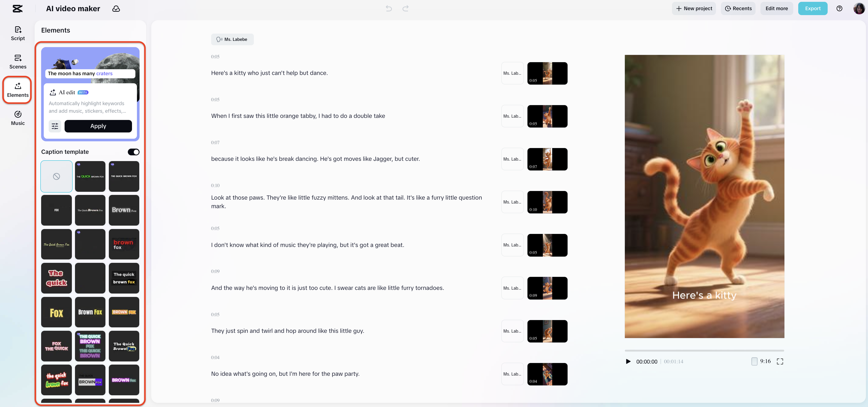Open AI edit settings sliders icon
Screen dimensions: 868x407
[55, 126]
